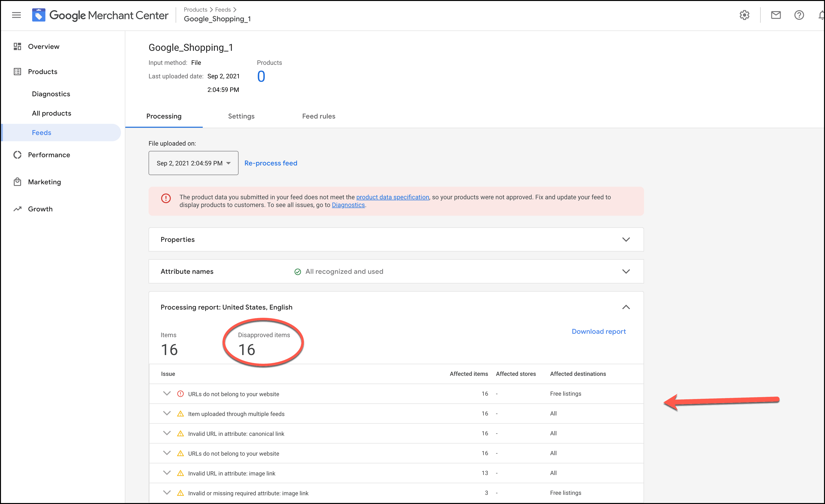Expand the warning URLs do not belong issue
Viewport: 825px width, 504px height.
pos(167,453)
